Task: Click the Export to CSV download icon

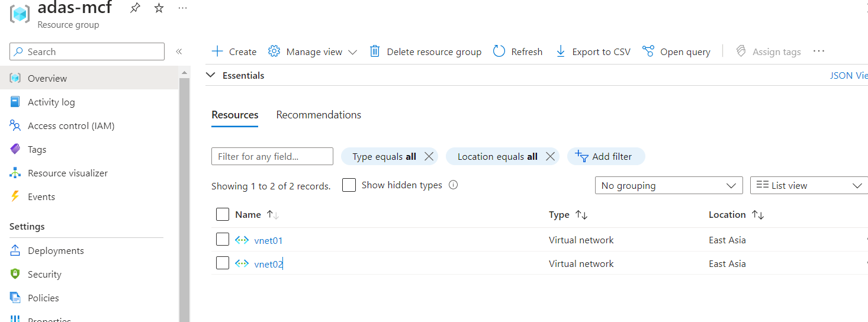Action: (x=560, y=51)
